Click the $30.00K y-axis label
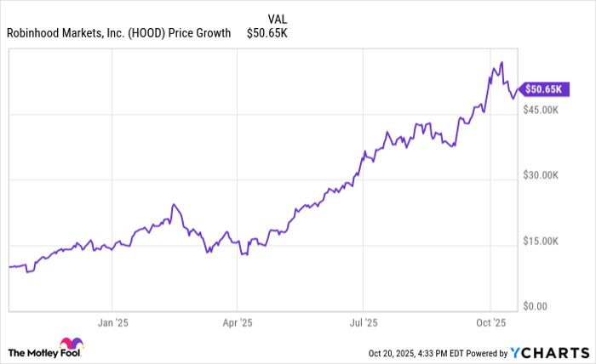The width and height of the screenshot is (596, 364). (541, 175)
